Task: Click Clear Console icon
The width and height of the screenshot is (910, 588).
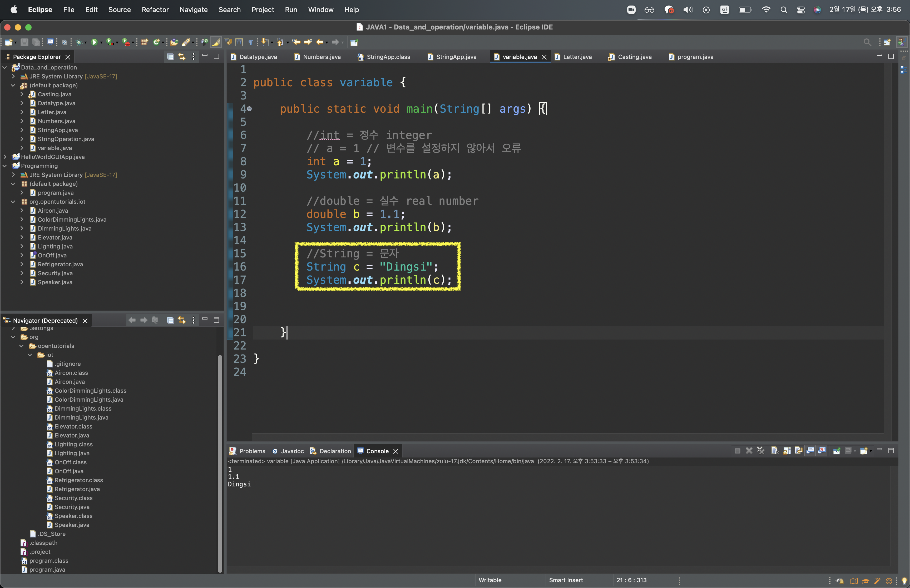Action: point(774,451)
